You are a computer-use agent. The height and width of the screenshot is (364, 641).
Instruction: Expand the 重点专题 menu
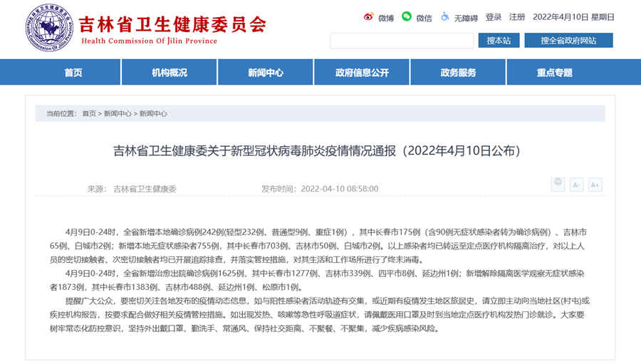pos(554,73)
